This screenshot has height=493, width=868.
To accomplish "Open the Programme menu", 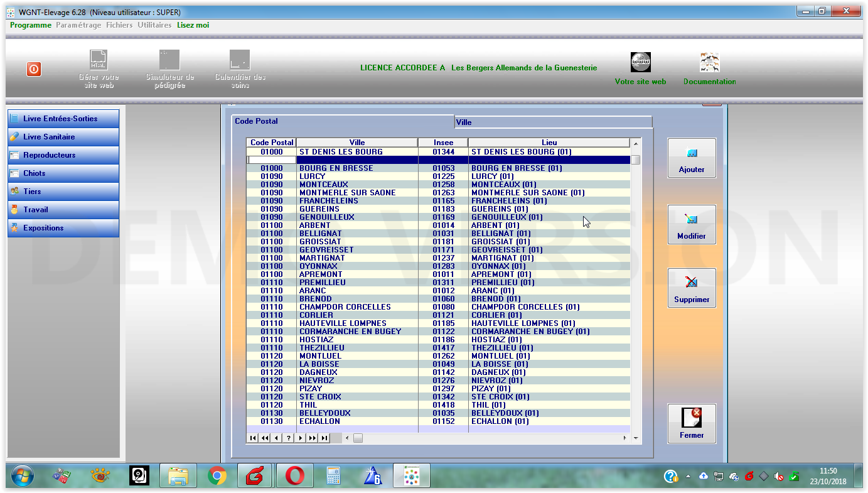I will 31,25.
